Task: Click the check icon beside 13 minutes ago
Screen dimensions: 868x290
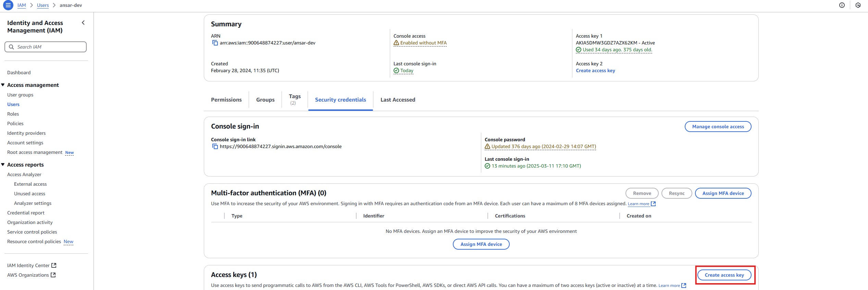Action: (487, 166)
